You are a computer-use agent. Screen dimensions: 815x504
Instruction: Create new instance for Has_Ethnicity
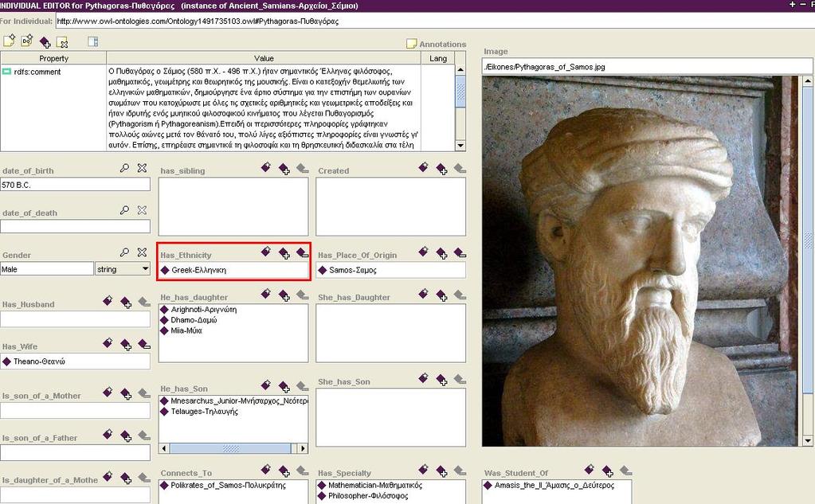[265, 252]
